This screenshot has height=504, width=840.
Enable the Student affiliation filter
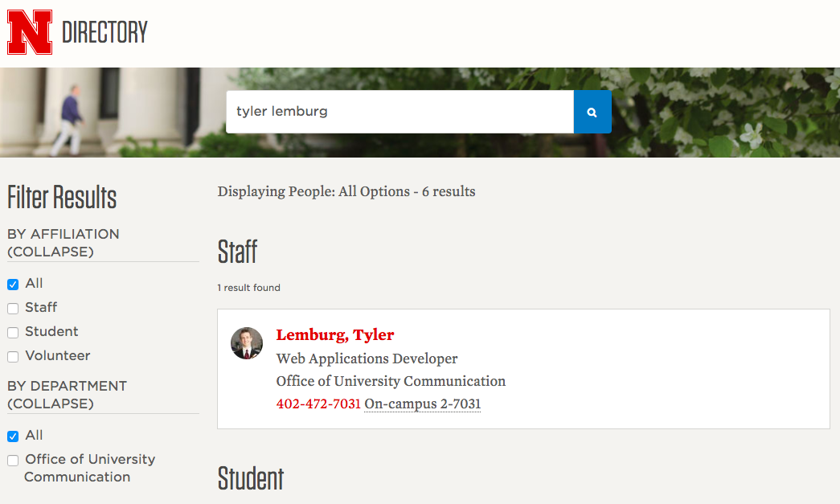click(x=13, y=332)
